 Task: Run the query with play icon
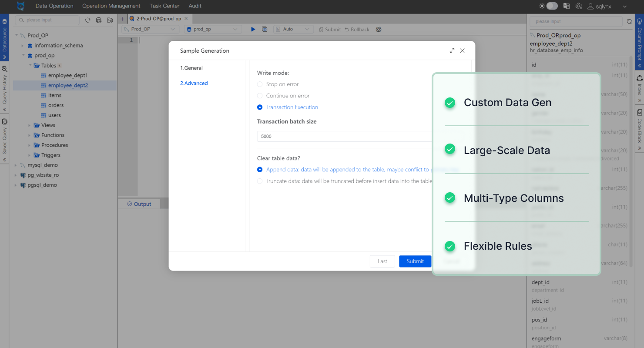click(x=253, y=29)
